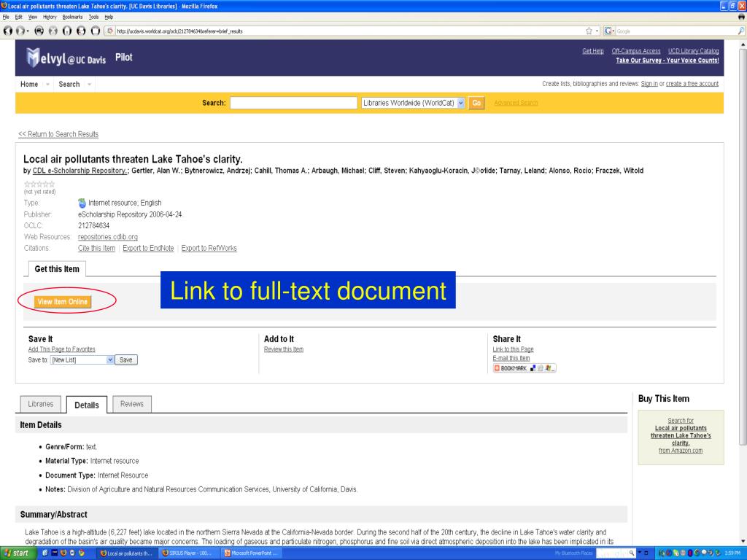The image size is (747, 560).
Task: Click Link to this Page link
Action: 513,349
